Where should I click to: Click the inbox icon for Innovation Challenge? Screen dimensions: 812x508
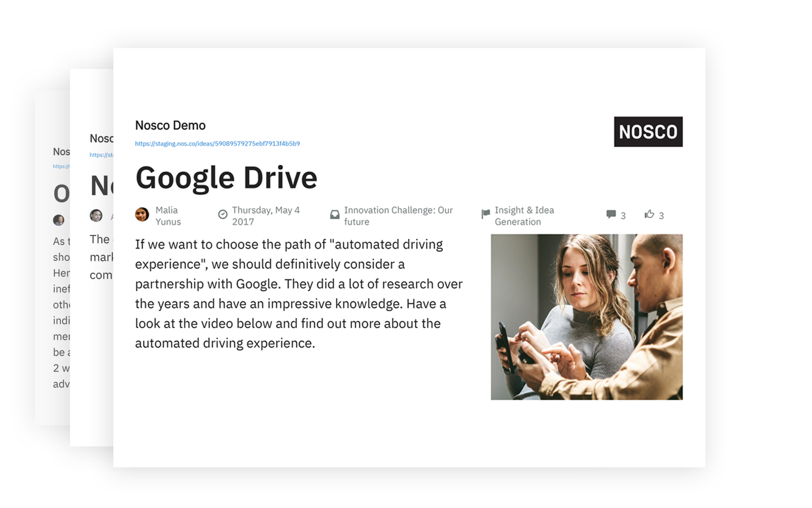point(335,214)
